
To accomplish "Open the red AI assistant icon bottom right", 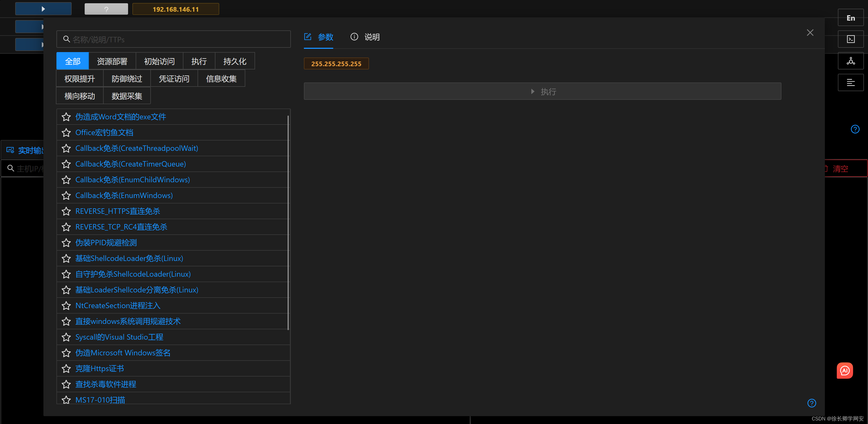I will click(x=845, y=371).
